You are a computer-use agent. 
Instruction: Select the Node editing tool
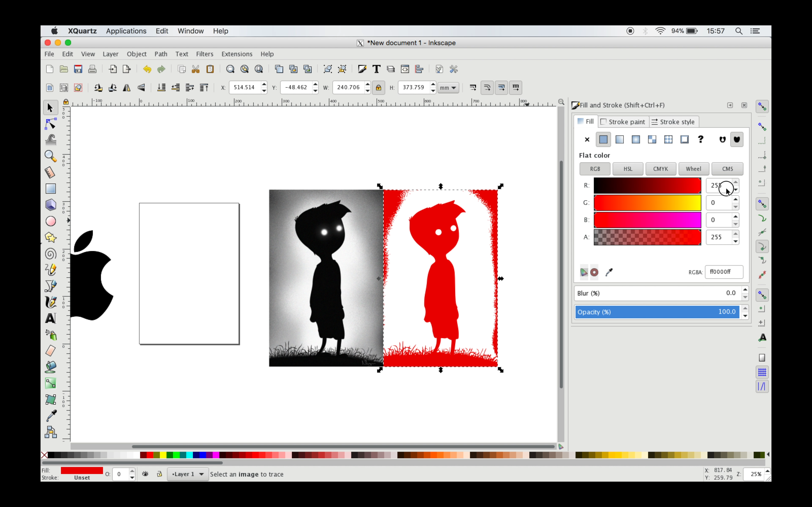tap(50, 123)
